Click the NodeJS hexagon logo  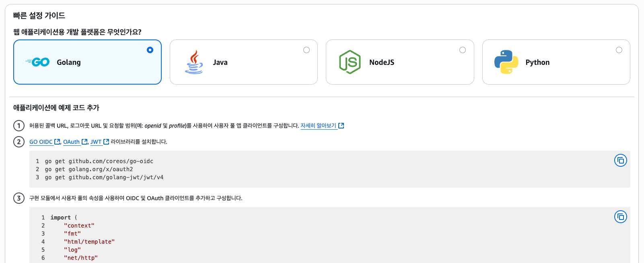(350, 62)
